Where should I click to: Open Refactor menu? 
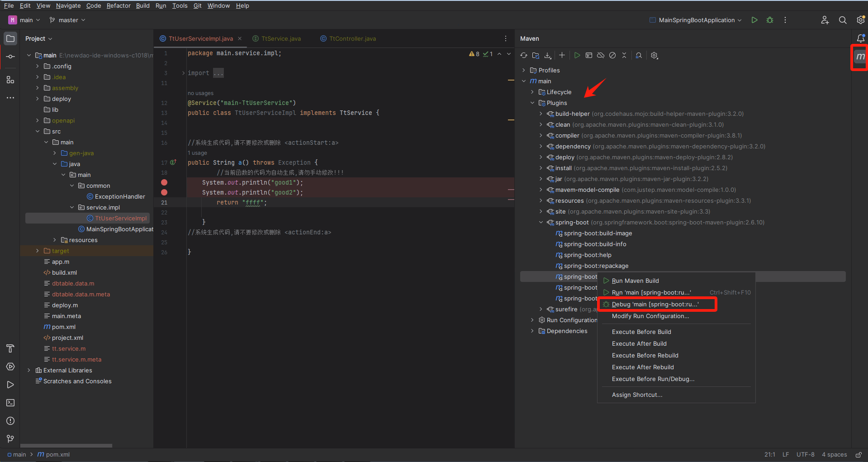[x=119, y=5]
